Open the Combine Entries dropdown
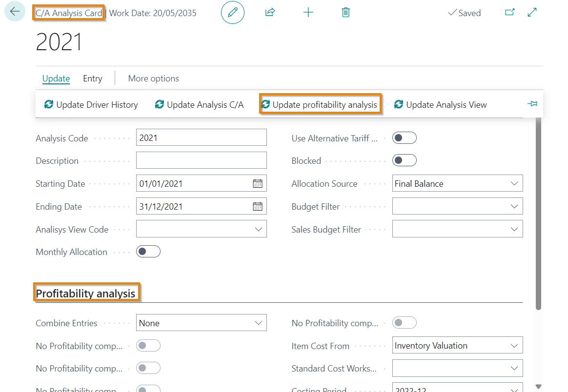 coord(202,323)
